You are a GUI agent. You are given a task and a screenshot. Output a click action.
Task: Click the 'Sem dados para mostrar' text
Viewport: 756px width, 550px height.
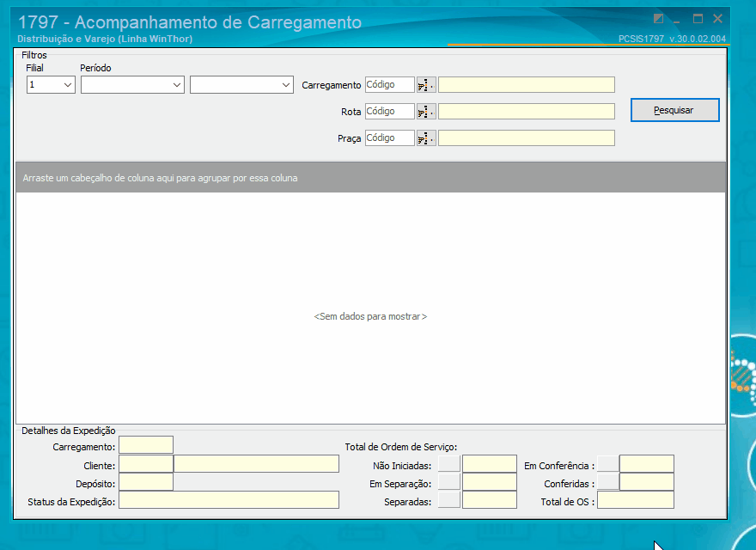[x=370, y=316]
